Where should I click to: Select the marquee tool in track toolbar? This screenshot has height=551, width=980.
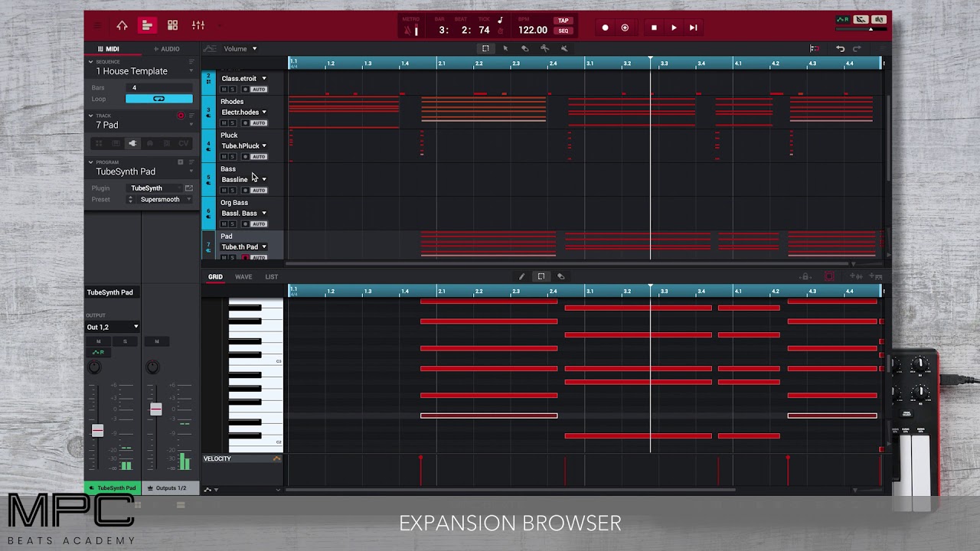point(485,48)
